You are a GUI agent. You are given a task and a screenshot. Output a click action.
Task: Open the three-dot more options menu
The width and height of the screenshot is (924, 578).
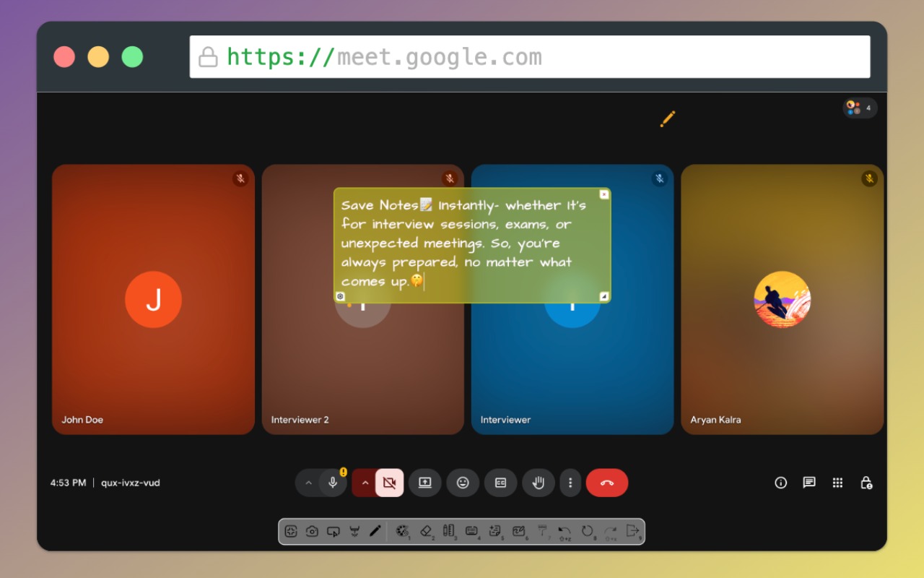(570, 483)
